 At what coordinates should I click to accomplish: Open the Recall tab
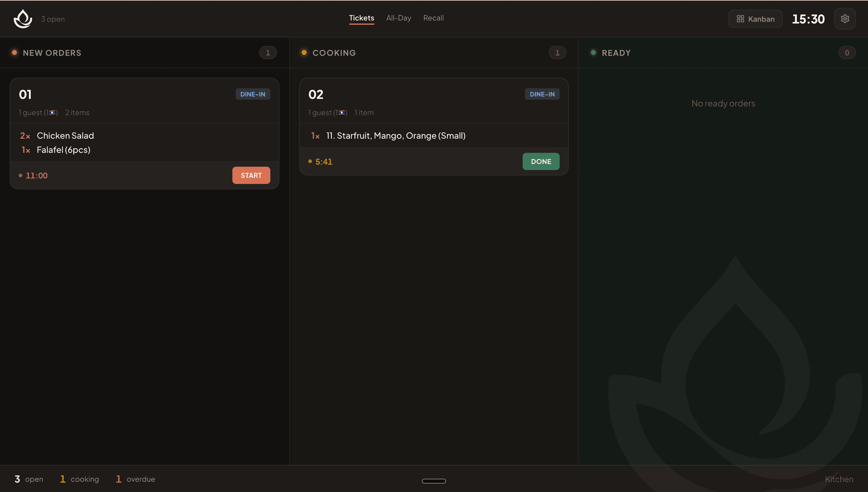click(x=433, y=18)
